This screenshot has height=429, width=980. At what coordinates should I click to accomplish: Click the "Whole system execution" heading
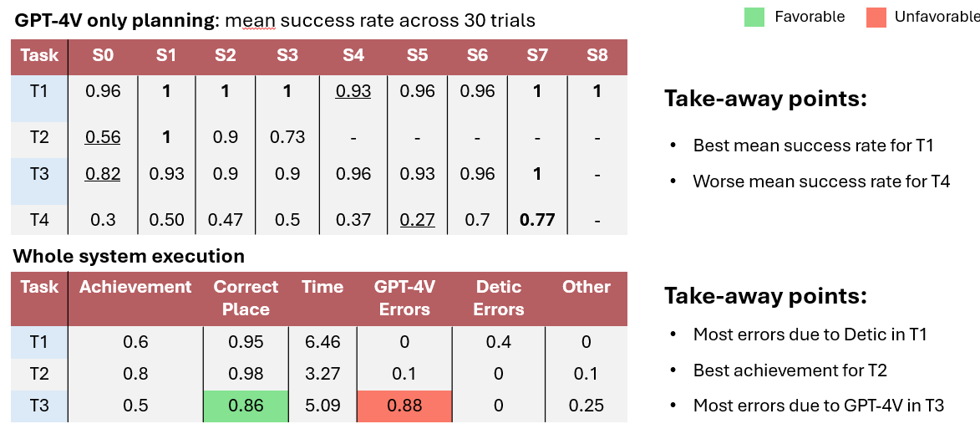click(x=129, y=256)
